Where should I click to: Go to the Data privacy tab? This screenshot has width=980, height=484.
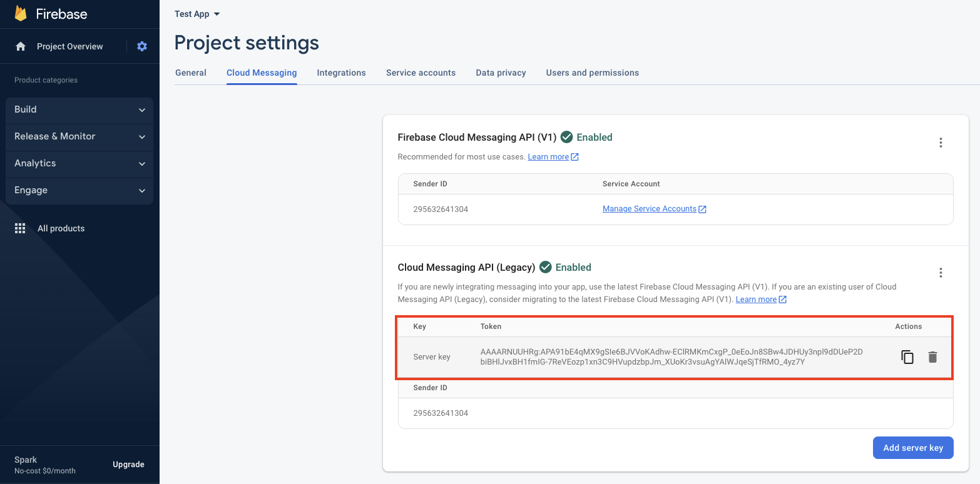point(501,73)
